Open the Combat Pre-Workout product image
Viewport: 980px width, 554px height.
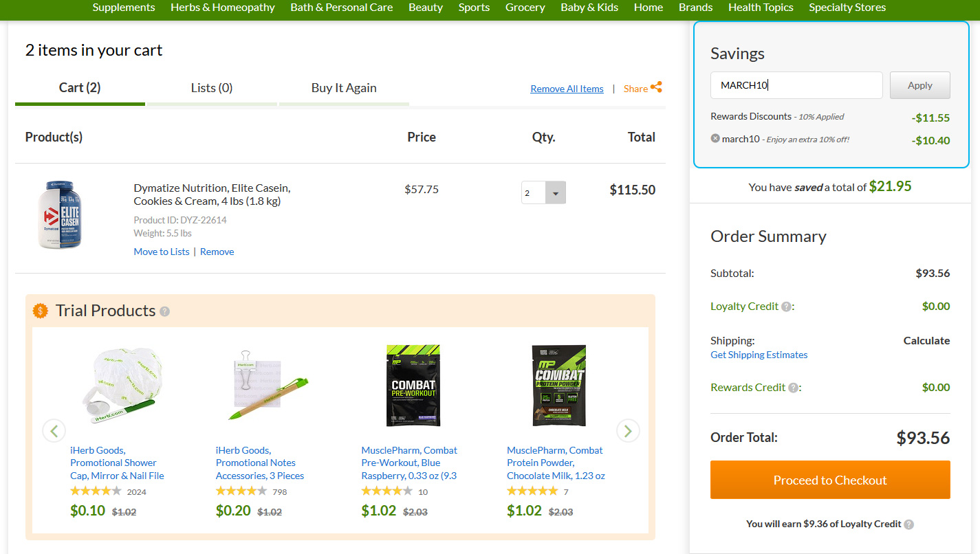click(x=413, y=386)
